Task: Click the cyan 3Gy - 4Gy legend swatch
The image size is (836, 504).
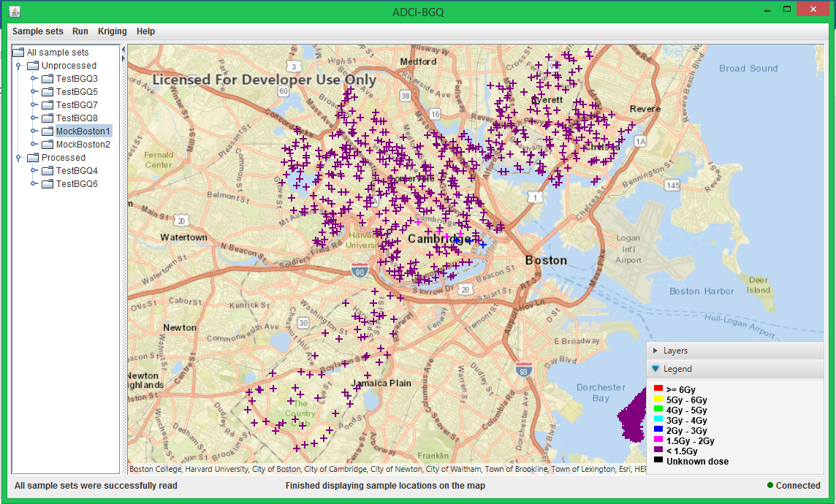Action: (658, 419)
